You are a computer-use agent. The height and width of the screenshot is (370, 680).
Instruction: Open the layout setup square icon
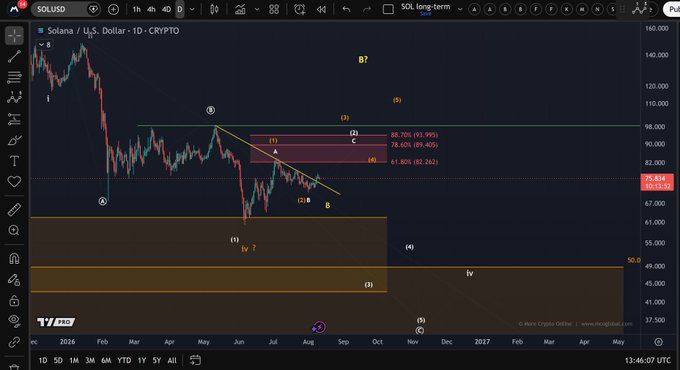388,9
